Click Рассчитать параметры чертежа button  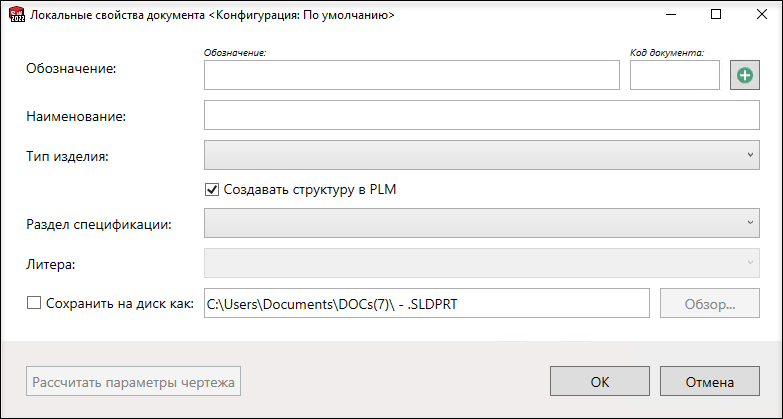(x=133, y=381)
